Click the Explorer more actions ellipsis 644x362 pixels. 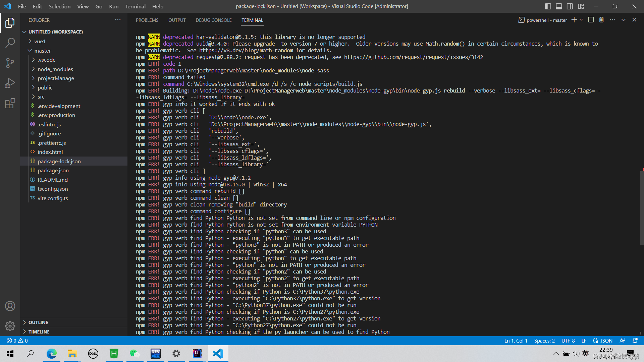pos(118,20)
